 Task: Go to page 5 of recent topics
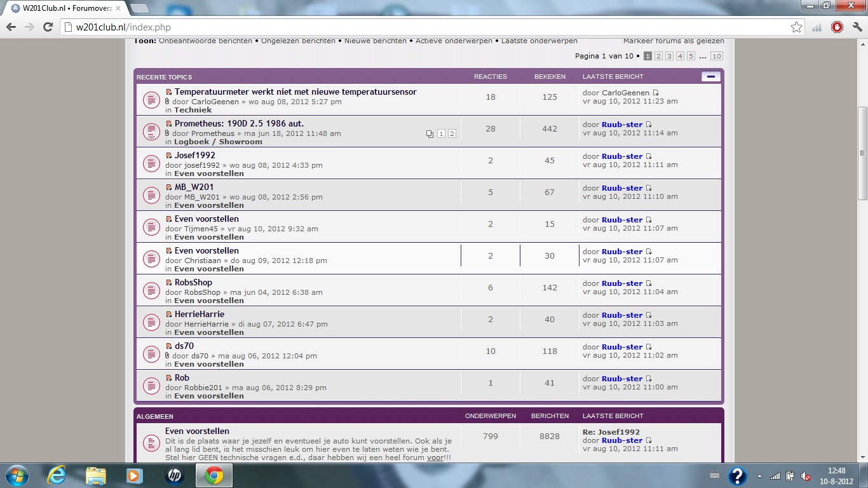(691, 56)
